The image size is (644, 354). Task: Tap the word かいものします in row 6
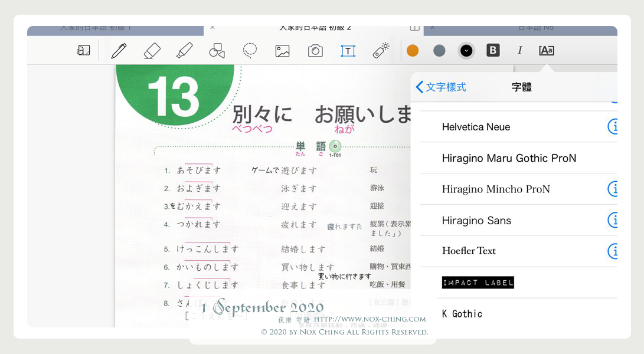[207, 267]
